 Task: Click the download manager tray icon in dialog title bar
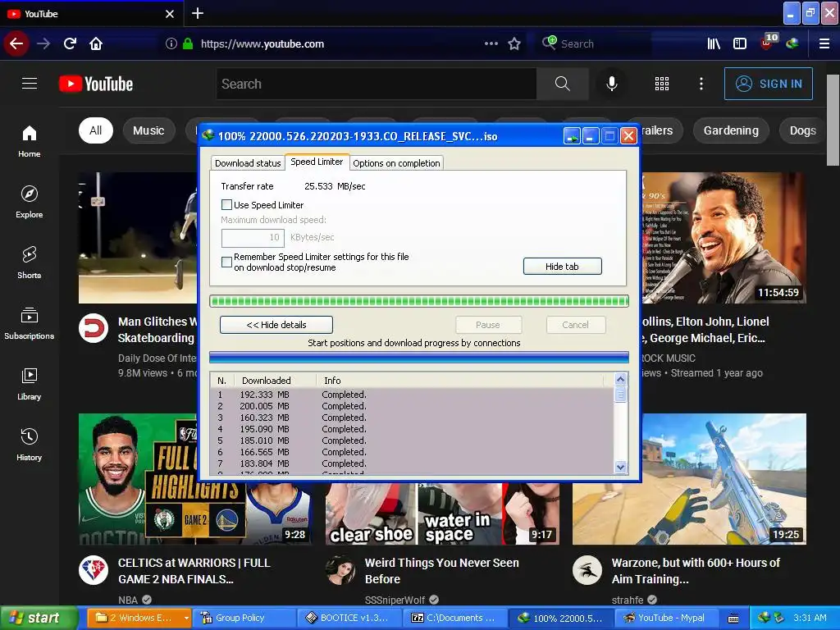tap(572, 136)
